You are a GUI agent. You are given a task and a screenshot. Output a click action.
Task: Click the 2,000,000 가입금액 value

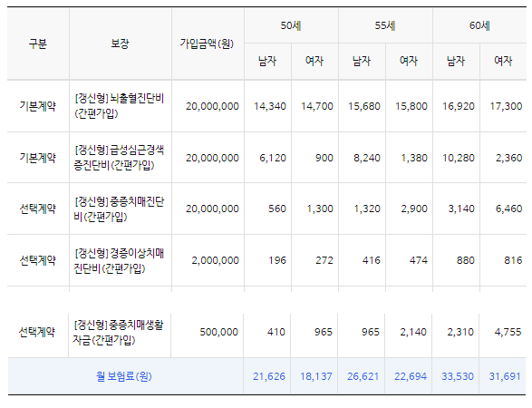click(216, 260)
